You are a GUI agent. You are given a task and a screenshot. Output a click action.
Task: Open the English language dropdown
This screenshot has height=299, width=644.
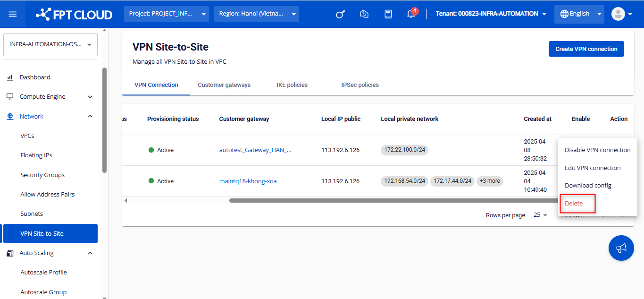pyautogui.click(x=579, y=14)
